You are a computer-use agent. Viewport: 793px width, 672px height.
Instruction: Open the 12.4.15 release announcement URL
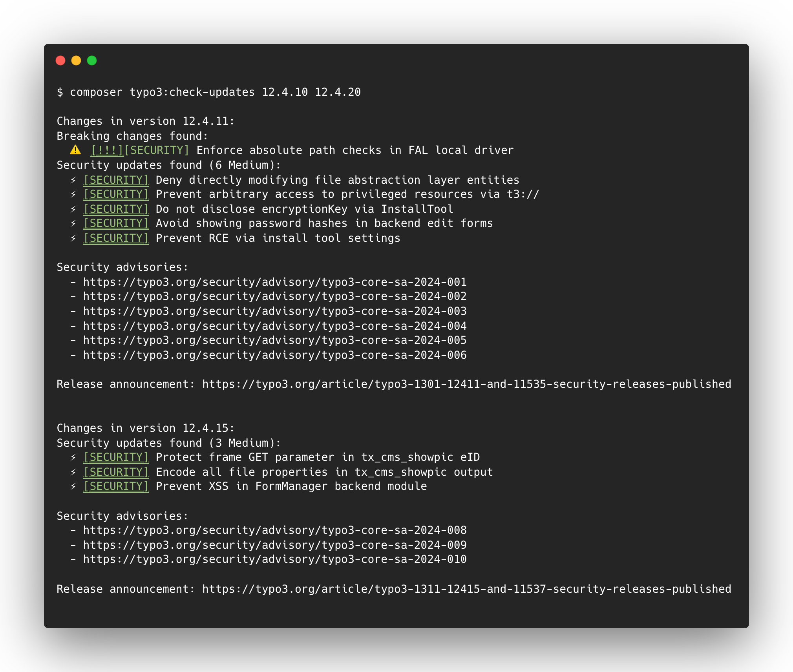(466, 589)
